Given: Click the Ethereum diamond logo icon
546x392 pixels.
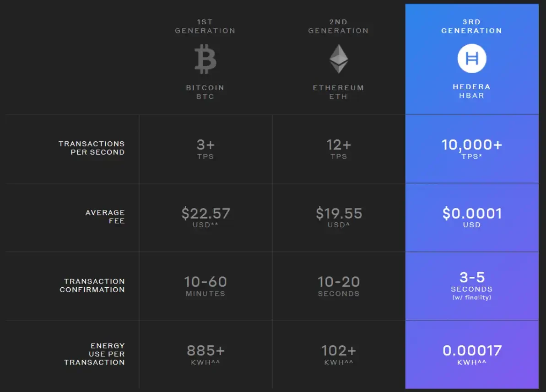Looking at the screenshot, I should coord(339,59).
